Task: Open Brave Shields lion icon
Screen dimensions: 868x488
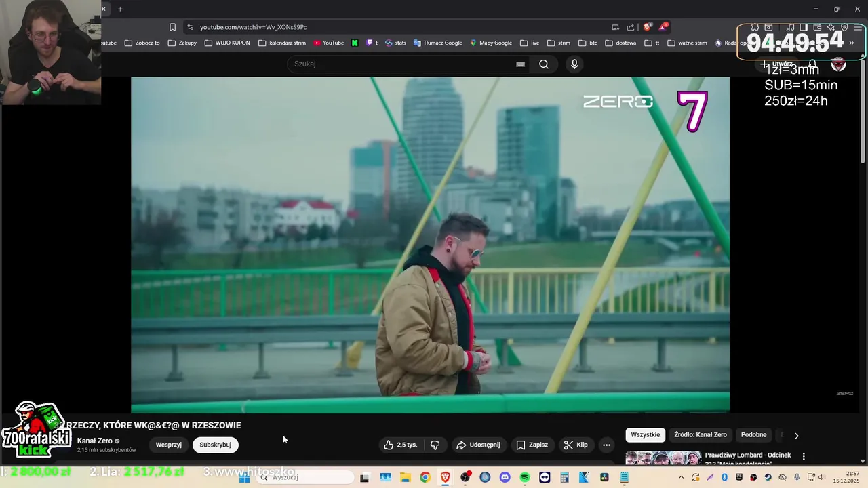Action: coord(647,27)
